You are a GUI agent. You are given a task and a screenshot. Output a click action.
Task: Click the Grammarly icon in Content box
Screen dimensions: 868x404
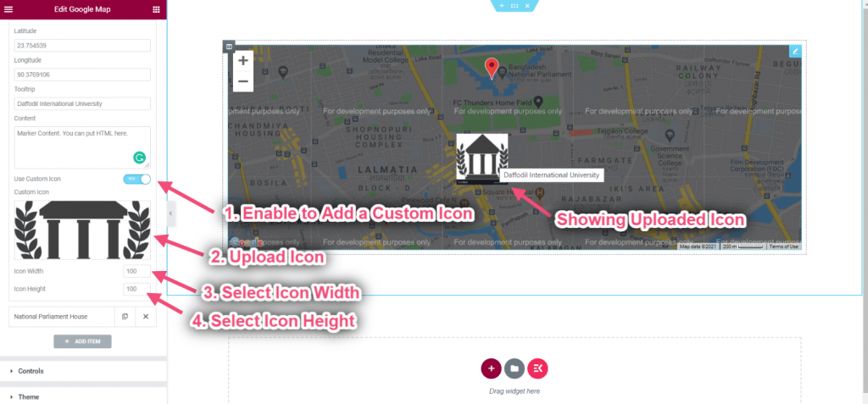pos(139,158)
